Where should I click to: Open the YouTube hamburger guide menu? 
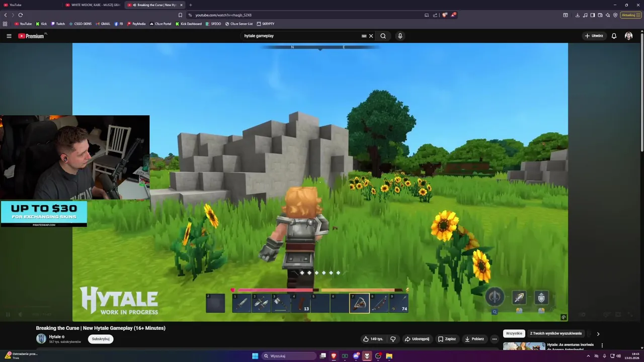[9, 36]
